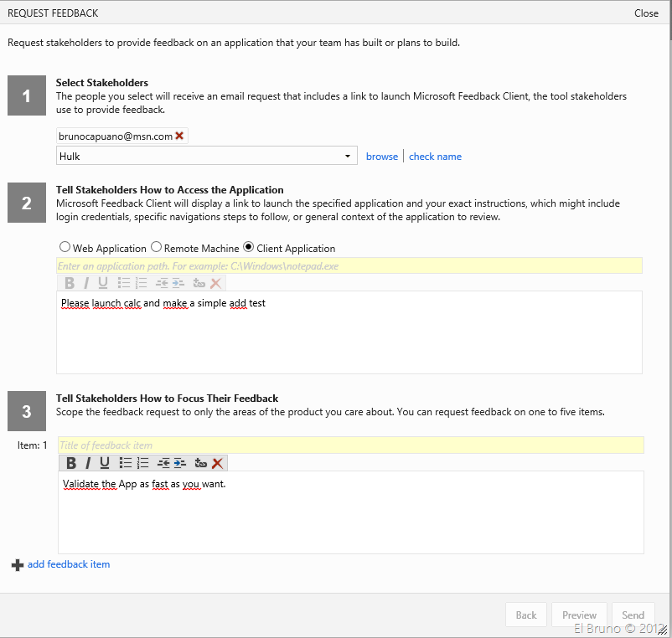Select the Web Application radio button
Image resolution: width=672 pixels, height=638 pixels.
(65, 248)
